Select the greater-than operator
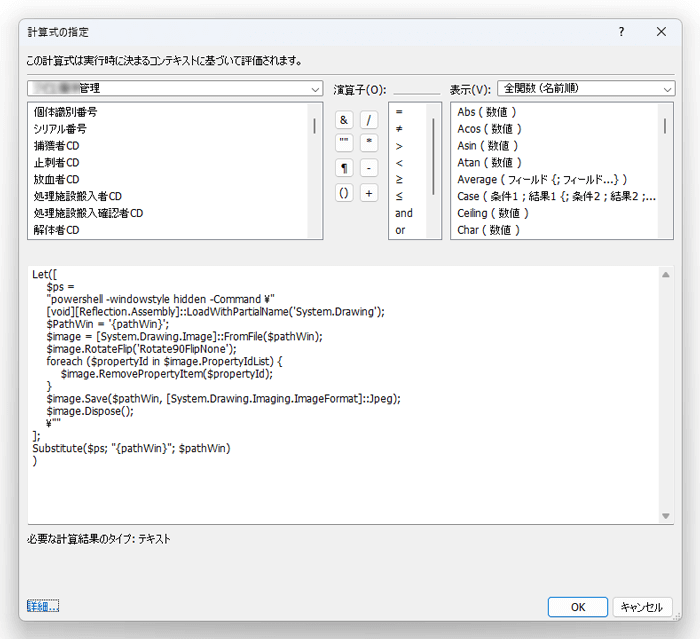The height and width of the screenshot is (639, 700). pyautogui.click(x=399, y=146)
